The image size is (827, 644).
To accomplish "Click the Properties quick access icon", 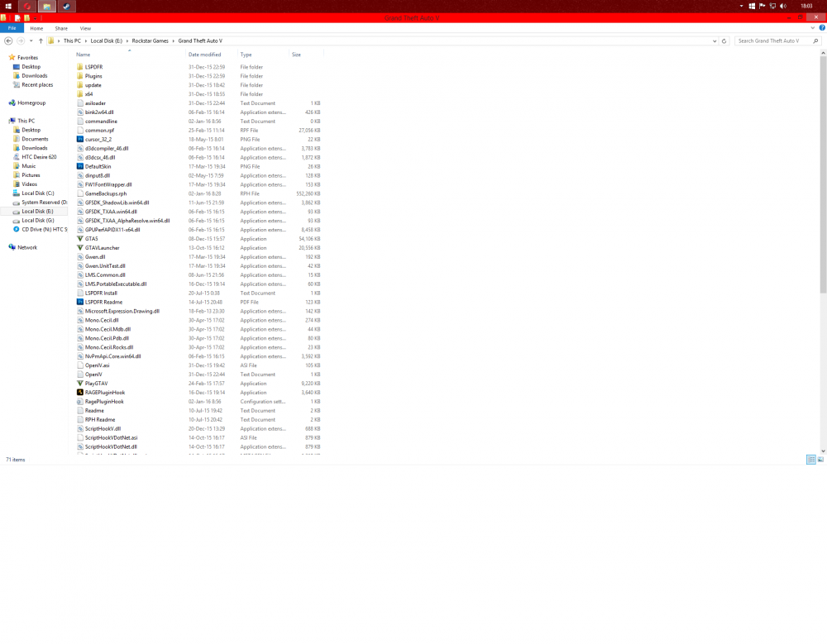I will pos(17,18).
